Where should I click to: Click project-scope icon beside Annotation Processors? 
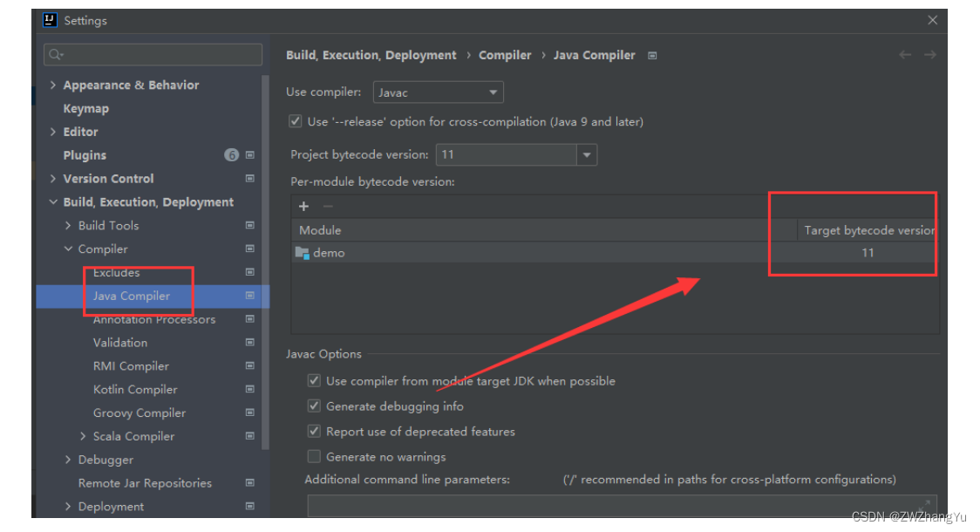pyautogui.click(x=250, y=319)
